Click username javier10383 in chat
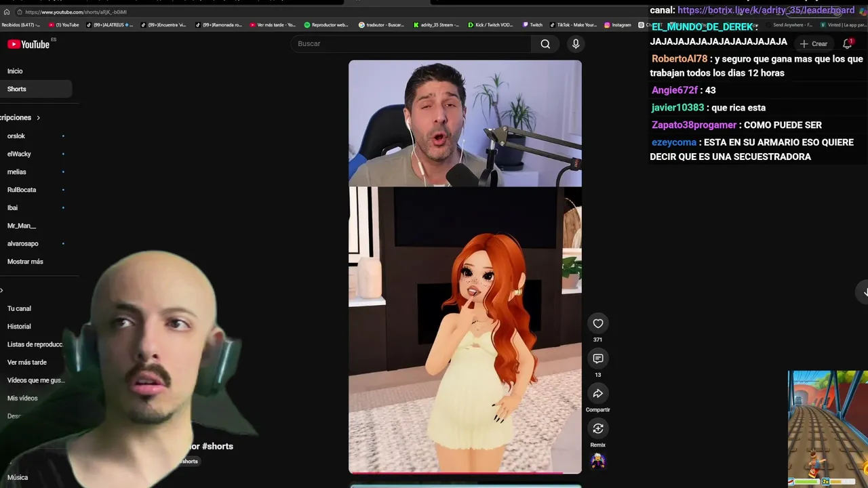Screen dimensions: 868x488 677,108
